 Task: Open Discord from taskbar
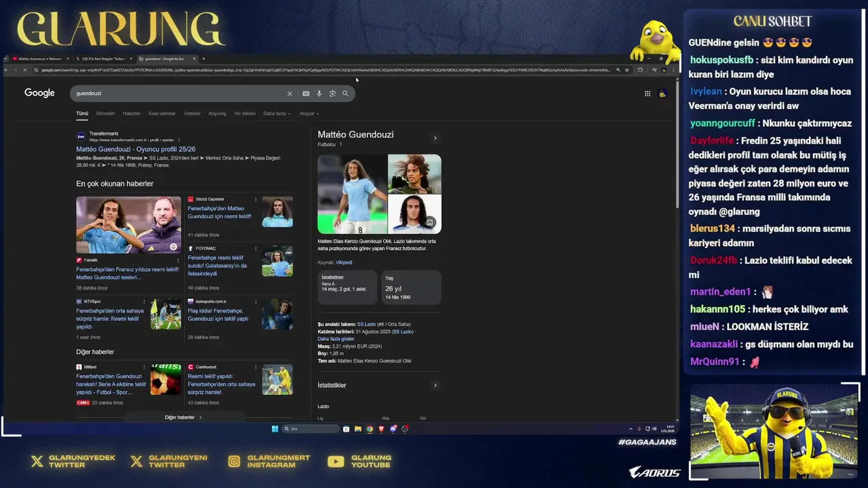tap(393, 429)
